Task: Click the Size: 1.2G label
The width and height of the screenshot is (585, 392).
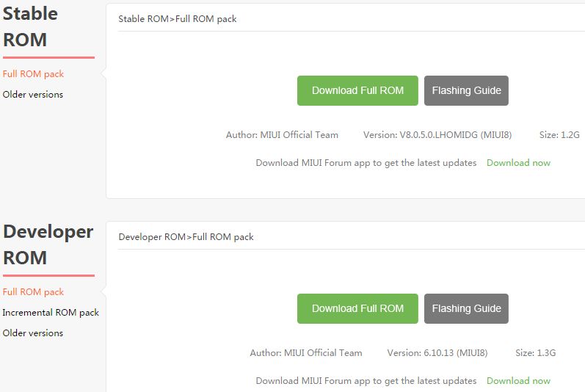Action: coord(559,135)
